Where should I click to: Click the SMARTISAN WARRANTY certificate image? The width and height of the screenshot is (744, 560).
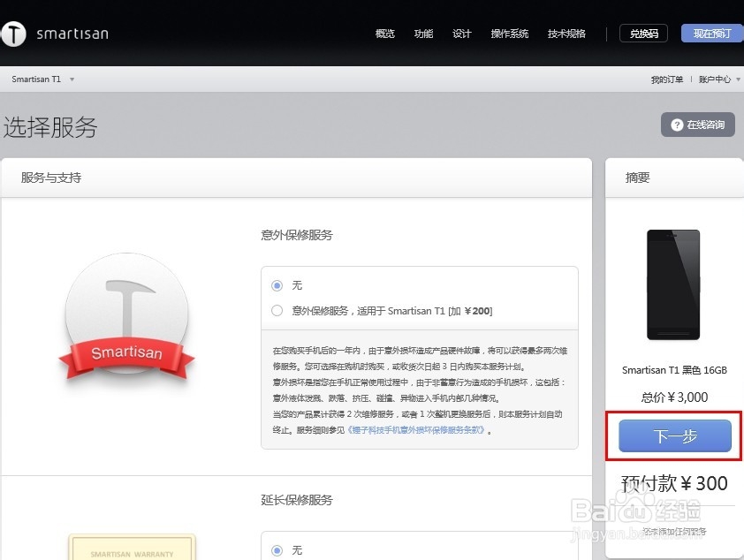coord(131,550)
